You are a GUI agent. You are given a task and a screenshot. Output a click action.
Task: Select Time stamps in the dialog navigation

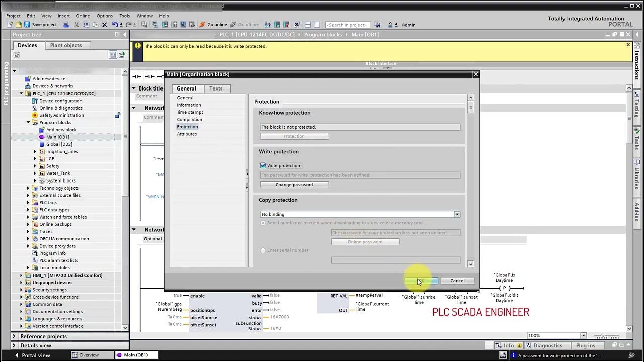(x=190, y=112)
